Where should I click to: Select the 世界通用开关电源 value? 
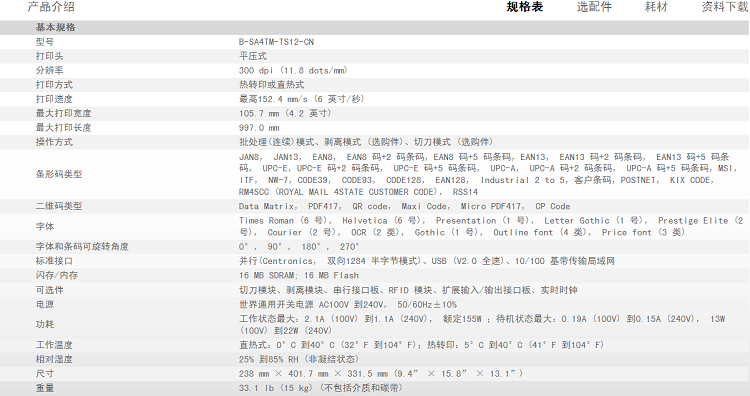[x=348, y=304]
